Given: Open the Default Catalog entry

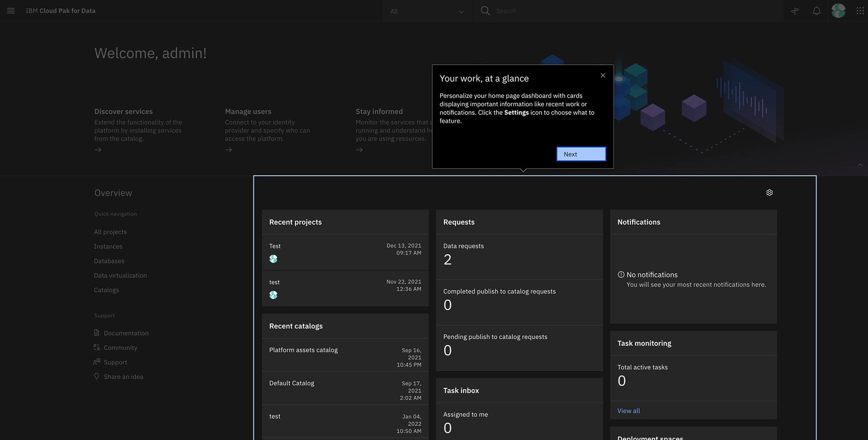Looking at the screenshot, I should 345,388.
